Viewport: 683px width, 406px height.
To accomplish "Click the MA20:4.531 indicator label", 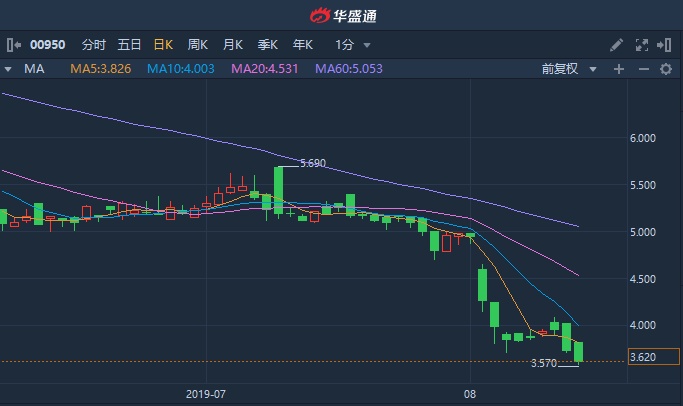I will (264, 69).
